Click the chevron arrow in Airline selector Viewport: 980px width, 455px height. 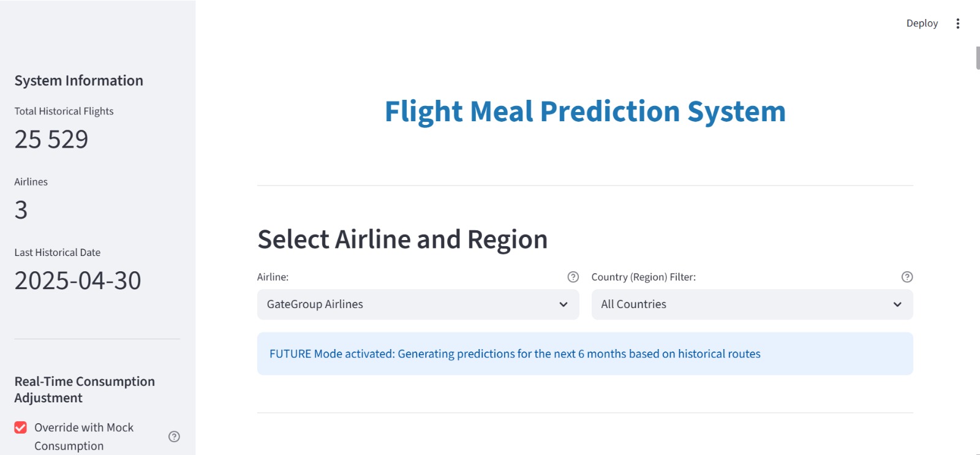click(x=563, y=304)
